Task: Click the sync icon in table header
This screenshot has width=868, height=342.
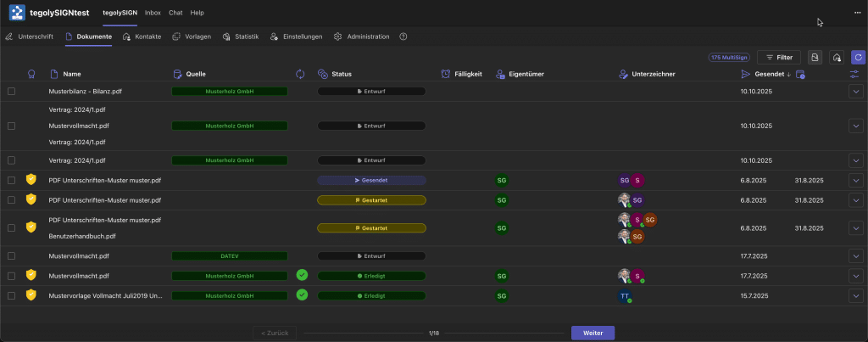Action: pyautogui.click(x=300, y=74)
